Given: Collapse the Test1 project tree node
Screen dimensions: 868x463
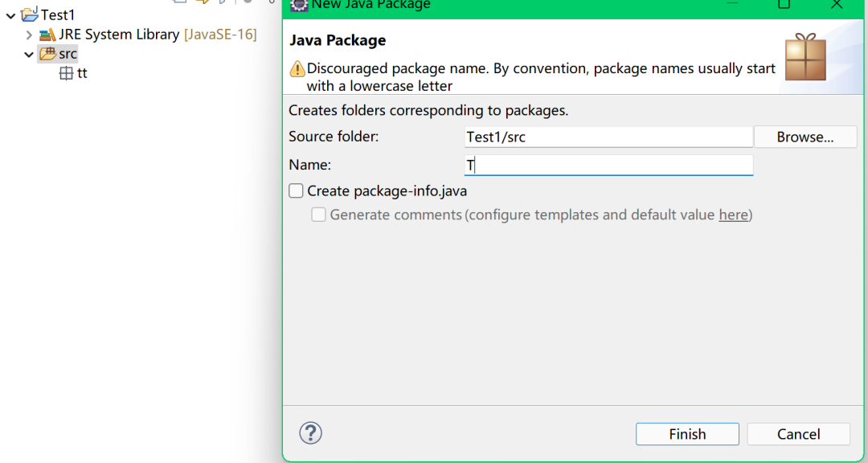Looking at the screenshot, I should click(x=10, y=15).
